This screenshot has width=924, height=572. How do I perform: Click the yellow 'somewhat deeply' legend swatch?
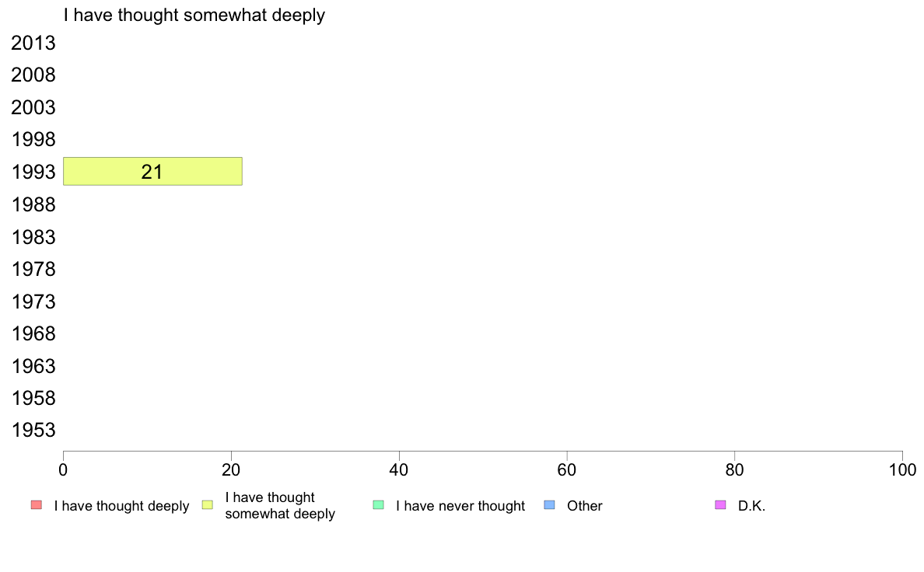(x=207, y=505)
